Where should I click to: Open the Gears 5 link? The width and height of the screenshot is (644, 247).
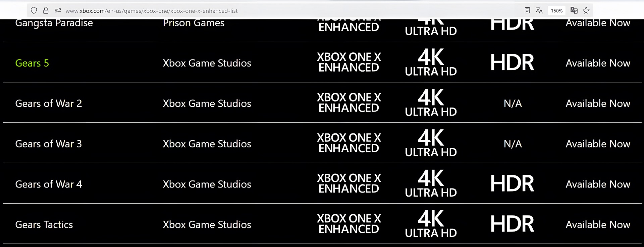32,63
